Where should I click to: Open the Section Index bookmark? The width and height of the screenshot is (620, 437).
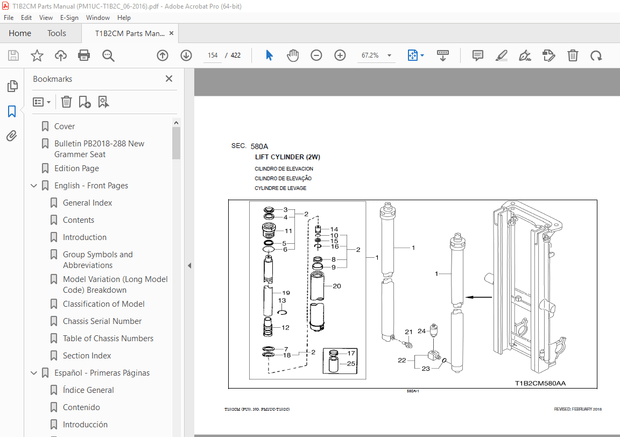tap(87, 356)
